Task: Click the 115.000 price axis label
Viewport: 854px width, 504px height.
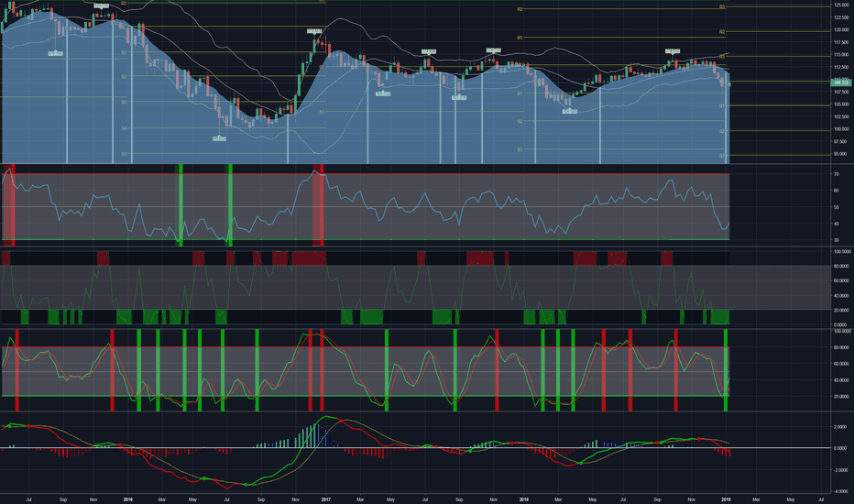Action: pos(841,54)
